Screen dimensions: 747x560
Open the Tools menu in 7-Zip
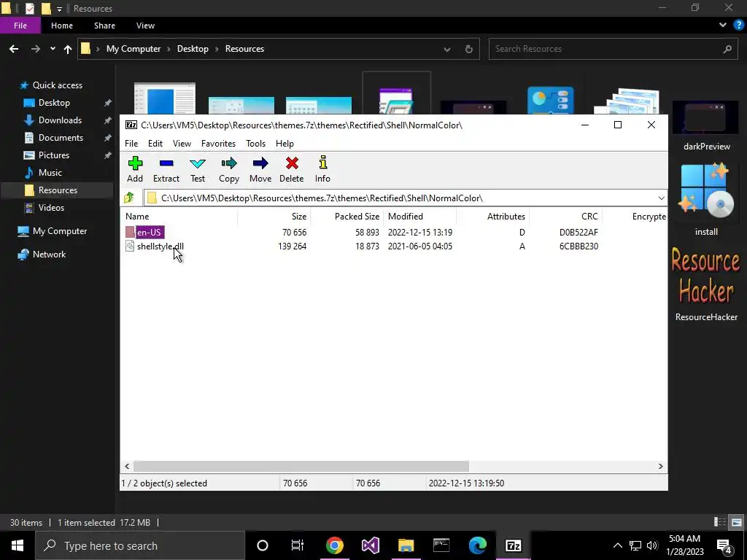(x=255, y=144)
